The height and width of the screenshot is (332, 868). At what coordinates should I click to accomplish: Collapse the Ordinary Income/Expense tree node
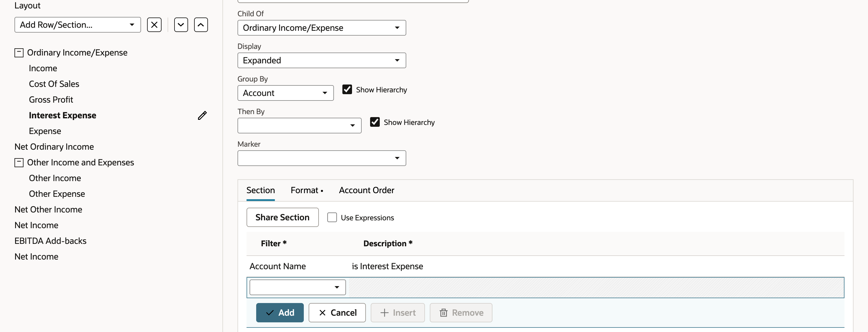pos(19,53)
